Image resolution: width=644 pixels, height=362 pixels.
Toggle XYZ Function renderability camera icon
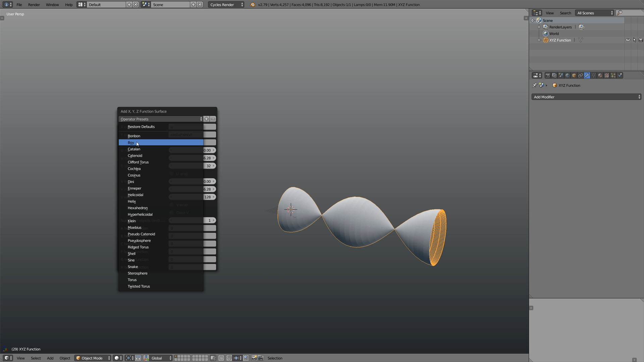point(641,40)
